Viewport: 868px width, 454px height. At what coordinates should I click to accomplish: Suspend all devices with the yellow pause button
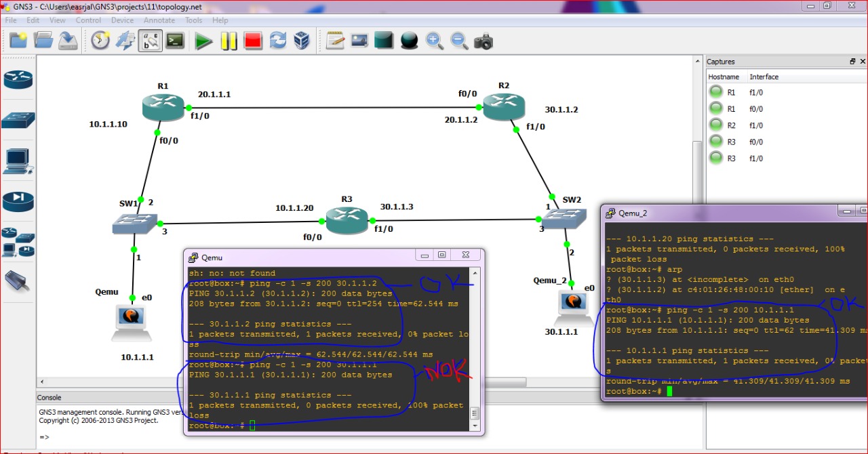click(229, 41)
